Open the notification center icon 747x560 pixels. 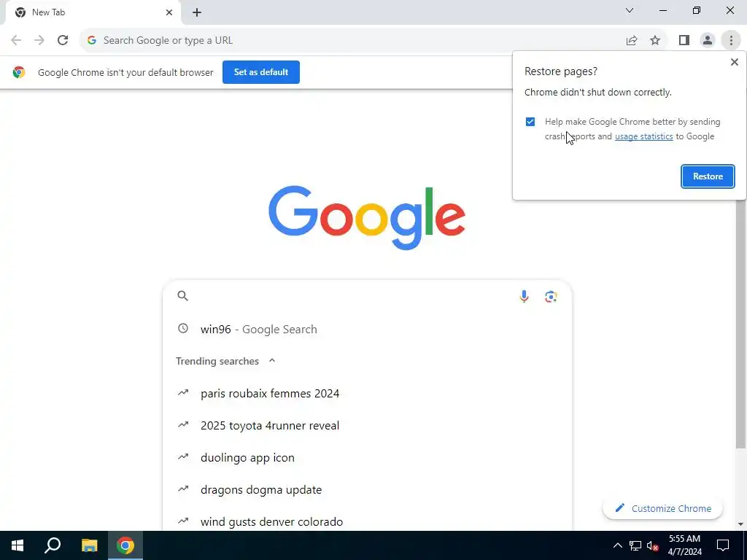(723, 545)
